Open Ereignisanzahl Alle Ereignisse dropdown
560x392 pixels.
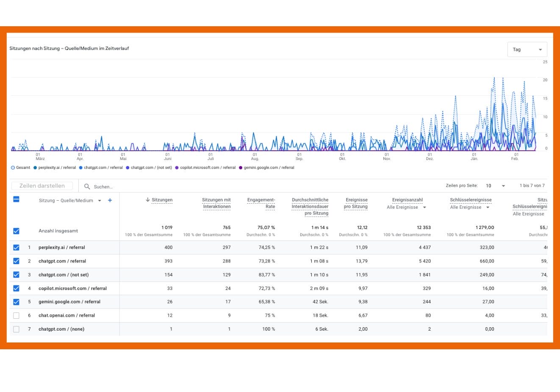[x=424, y=207]
